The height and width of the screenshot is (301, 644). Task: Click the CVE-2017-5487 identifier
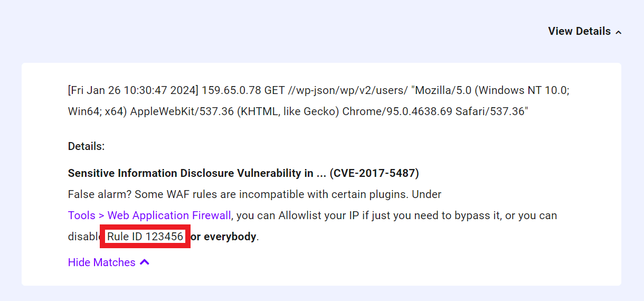(374, 173)
